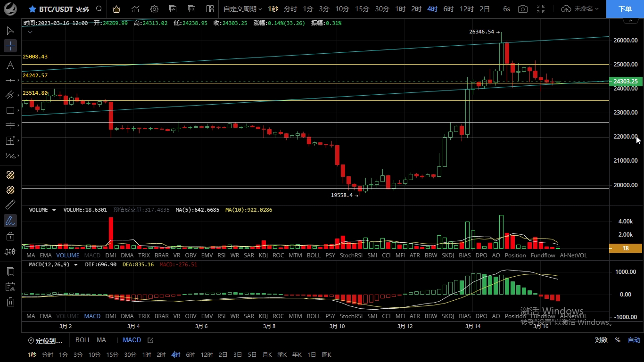
Task: Expand the VOLUME indicator dropdown
Action: [54, 210]
